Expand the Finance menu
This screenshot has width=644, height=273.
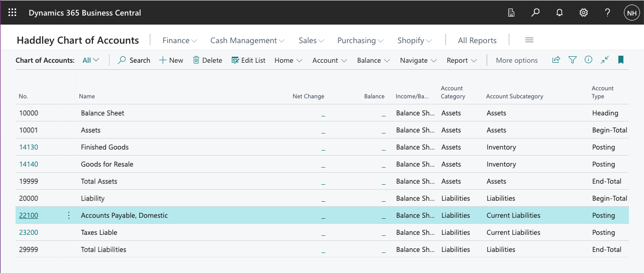point(179,40)
